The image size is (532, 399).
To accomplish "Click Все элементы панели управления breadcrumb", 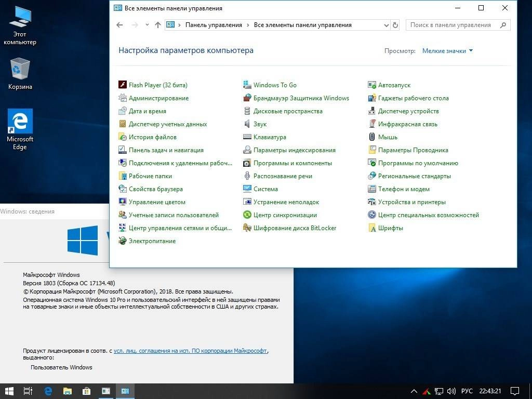I will 303,25.
